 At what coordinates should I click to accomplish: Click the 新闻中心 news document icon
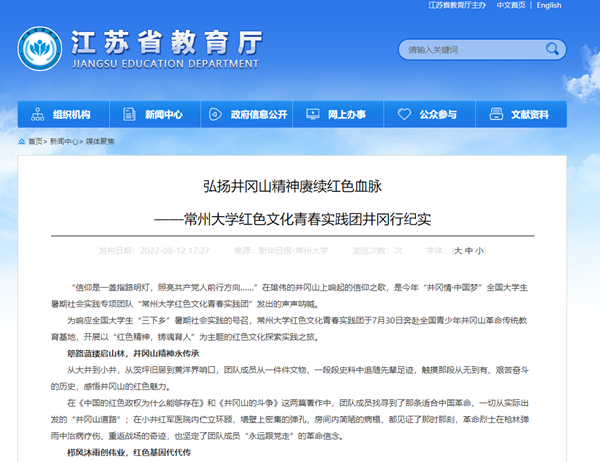(130, 114)
